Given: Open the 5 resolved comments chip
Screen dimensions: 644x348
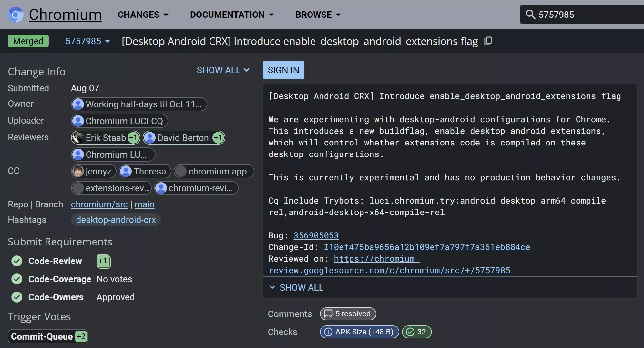Looking at the screenshot, I should tap(348, 314).
